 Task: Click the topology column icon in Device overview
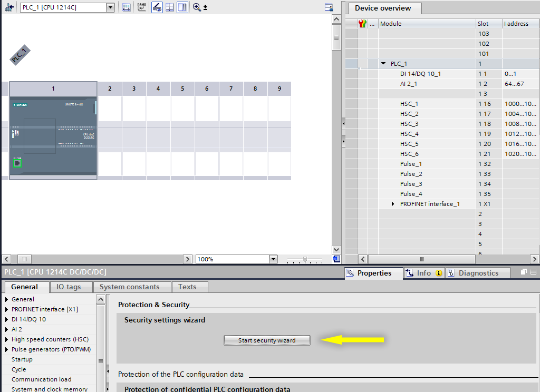(362, 24)
